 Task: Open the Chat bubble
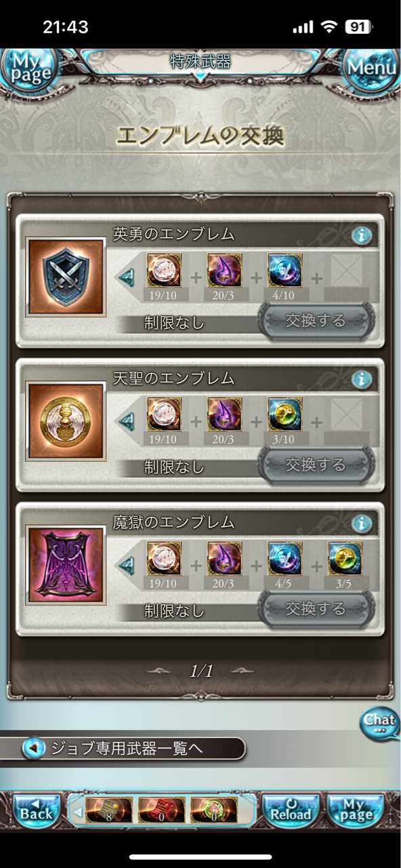click(379, 724)
